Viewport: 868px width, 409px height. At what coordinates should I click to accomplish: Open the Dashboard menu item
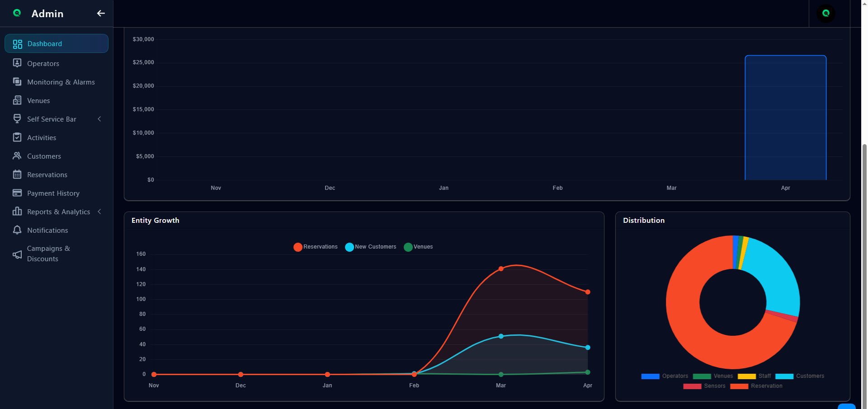(57, 43)
